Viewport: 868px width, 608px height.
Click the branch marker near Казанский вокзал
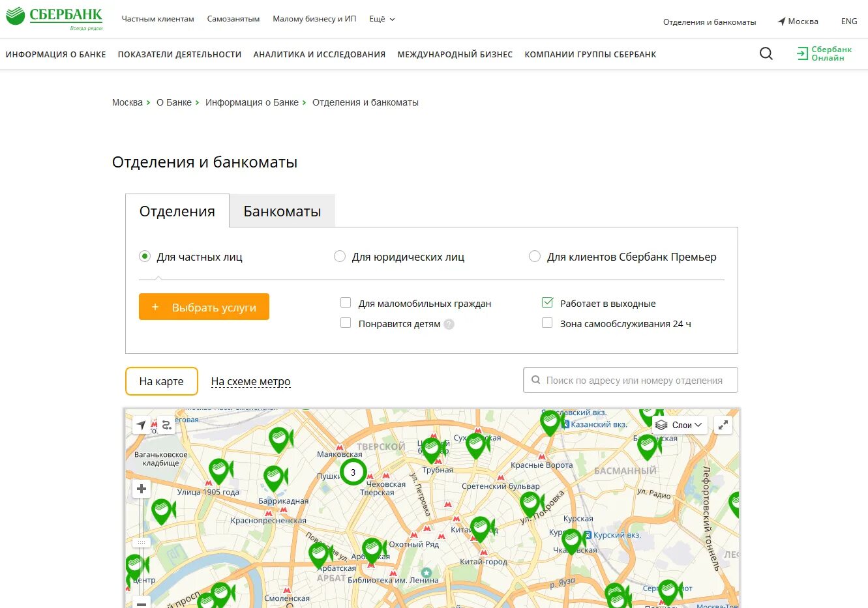(x=550, y=423)
